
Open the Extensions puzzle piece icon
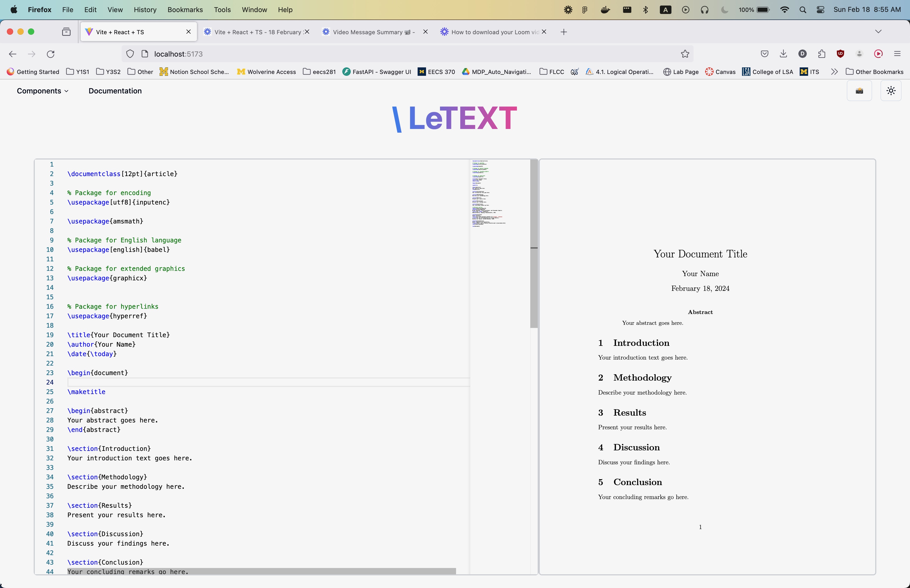coord(822,54)
